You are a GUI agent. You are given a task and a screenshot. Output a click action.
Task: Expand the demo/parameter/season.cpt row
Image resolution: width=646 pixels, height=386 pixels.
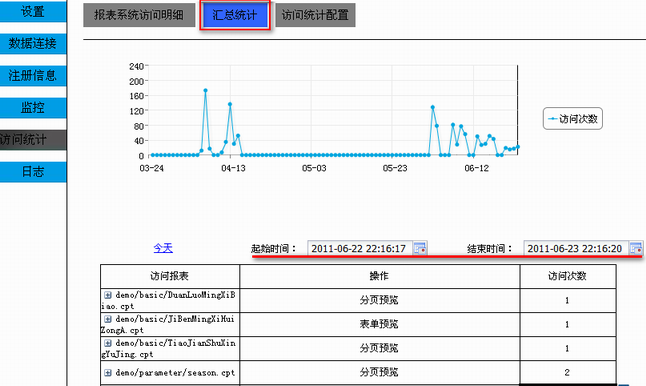[x=108, y=372]
